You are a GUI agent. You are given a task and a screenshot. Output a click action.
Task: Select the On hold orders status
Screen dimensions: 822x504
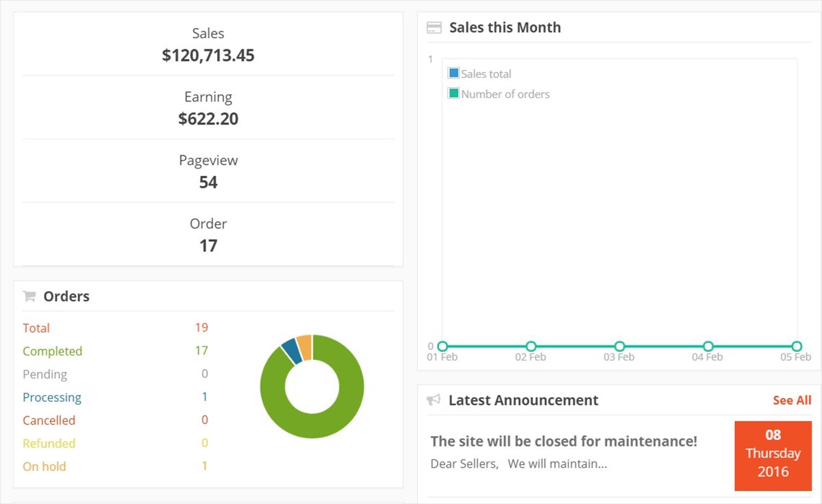44,466
